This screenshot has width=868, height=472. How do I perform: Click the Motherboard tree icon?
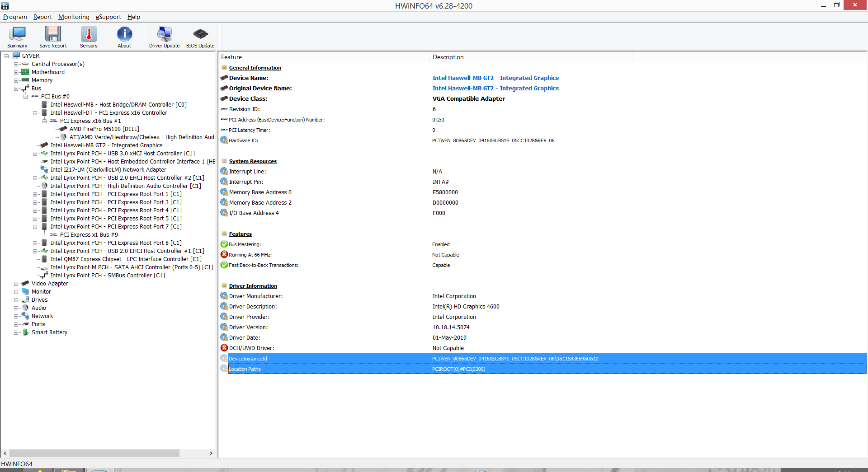pyautogui.click(x=25, y=72)
